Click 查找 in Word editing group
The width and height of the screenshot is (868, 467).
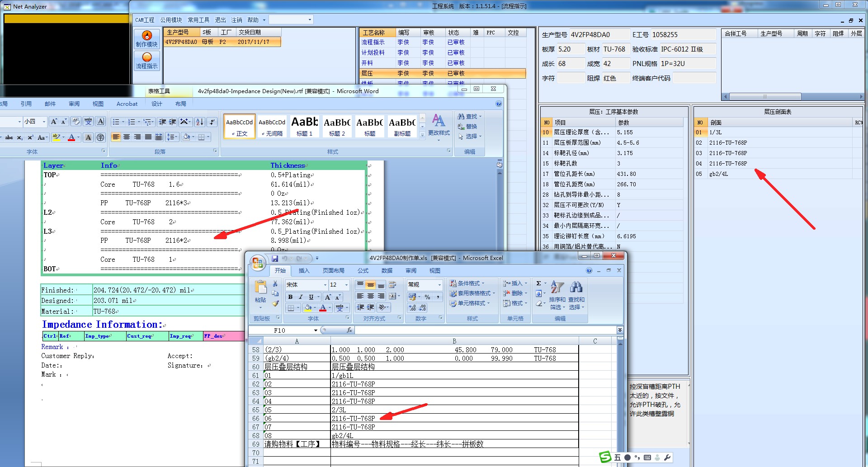[x=469, y=117]
